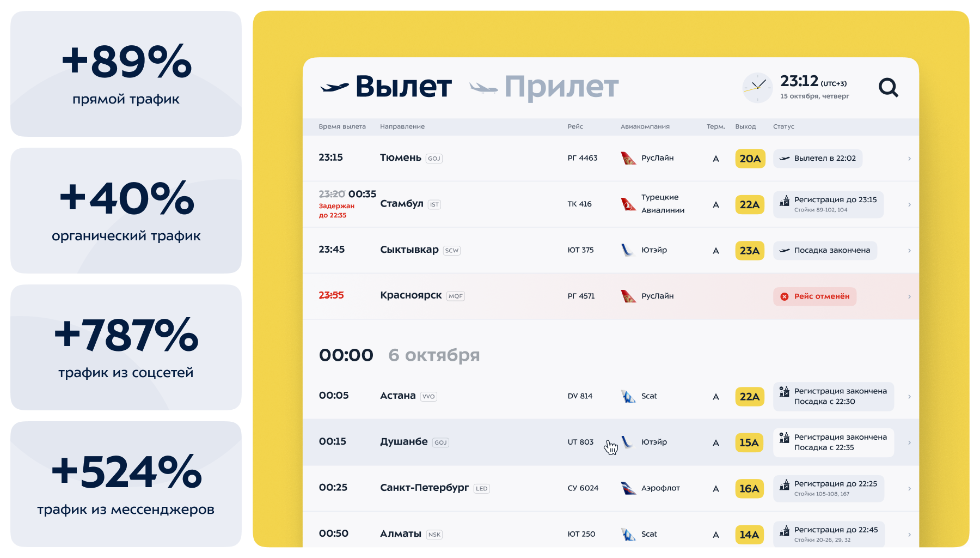This screenshot has width=980, height=558.
Task: Switch to the Вылет departures tab
Action: tap(387, 87)
